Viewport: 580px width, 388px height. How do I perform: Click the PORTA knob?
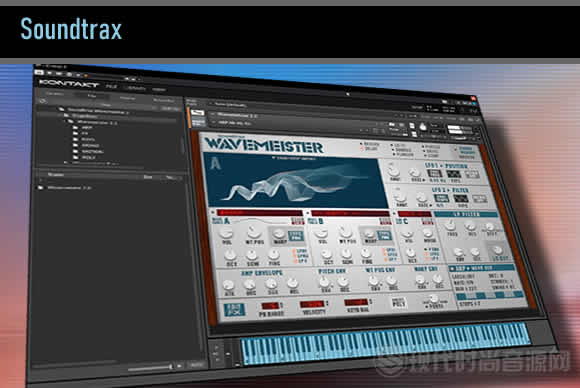(x=434, y=299)
